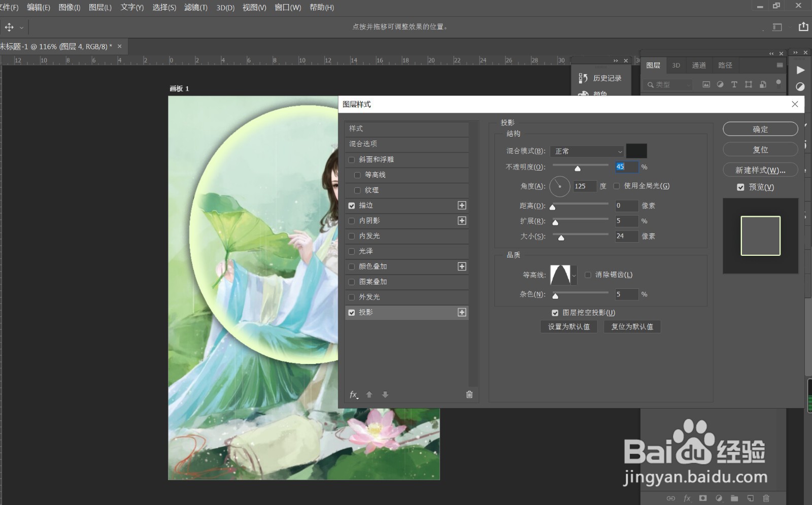Collapse the far-right icon dock double arrows
This screenshot has height=505, width=812.
coord(795,52)
